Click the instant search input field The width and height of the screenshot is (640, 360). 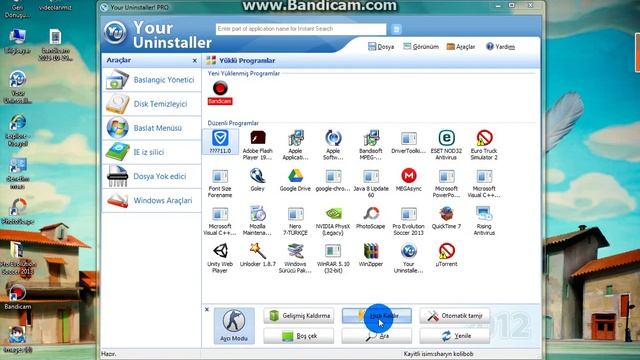pos(301,29)
